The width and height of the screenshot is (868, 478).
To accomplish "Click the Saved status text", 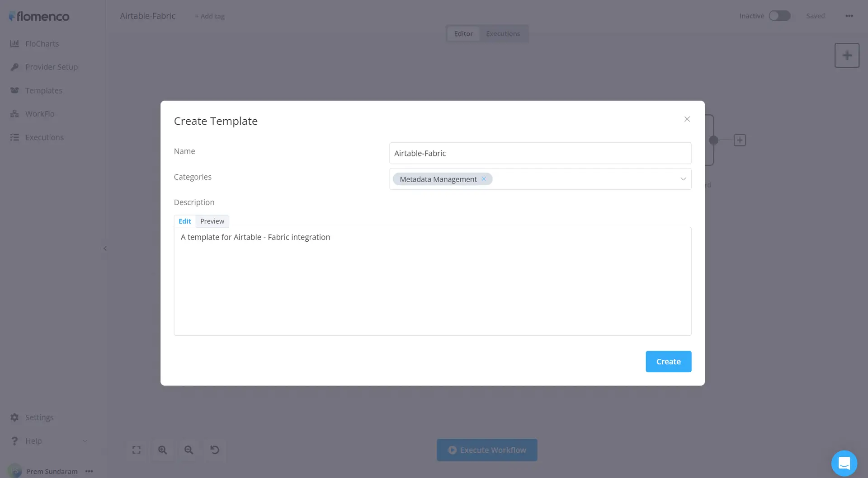I will click(x=816, y=16).
